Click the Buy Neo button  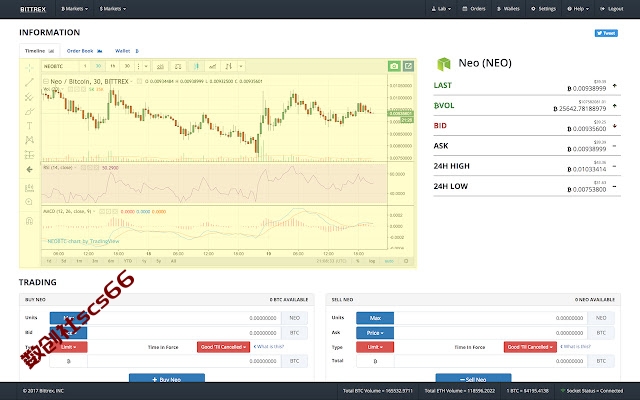(x=167, y=378)
